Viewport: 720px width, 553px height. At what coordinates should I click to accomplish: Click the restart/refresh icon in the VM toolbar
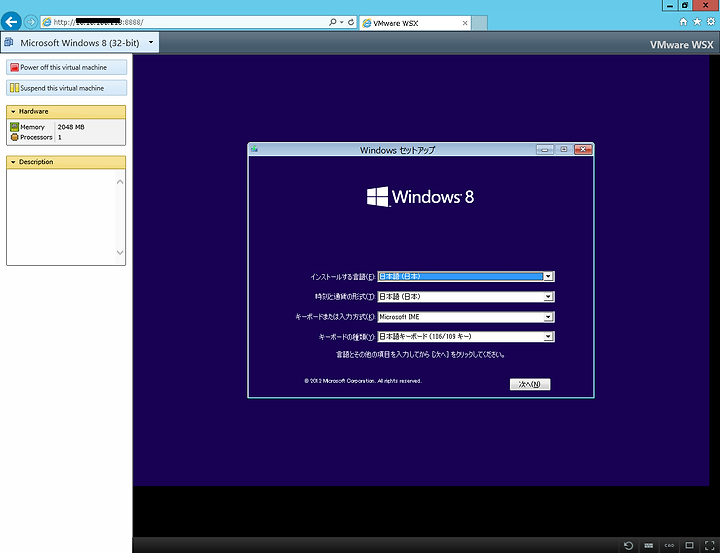(628, 545)
